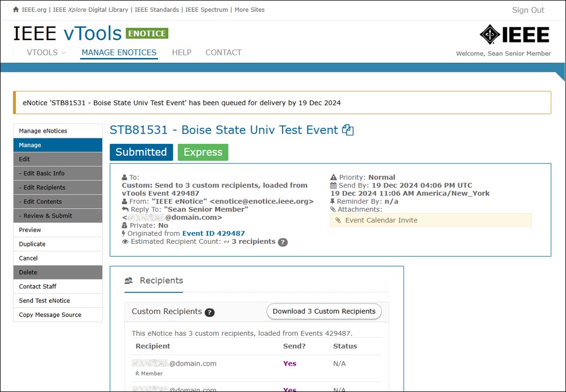Open Contact Staff
This screenshot has height=392, width=566.
coord(58,286)
